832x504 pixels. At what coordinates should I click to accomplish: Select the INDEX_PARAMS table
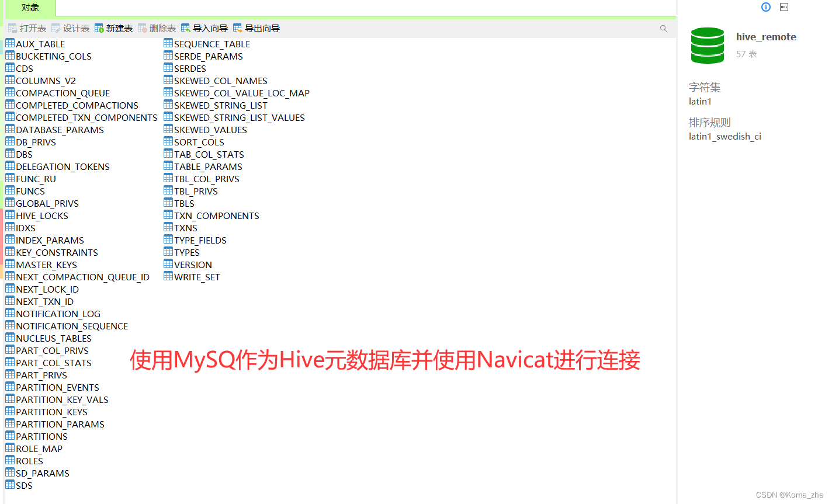[50, 240]
